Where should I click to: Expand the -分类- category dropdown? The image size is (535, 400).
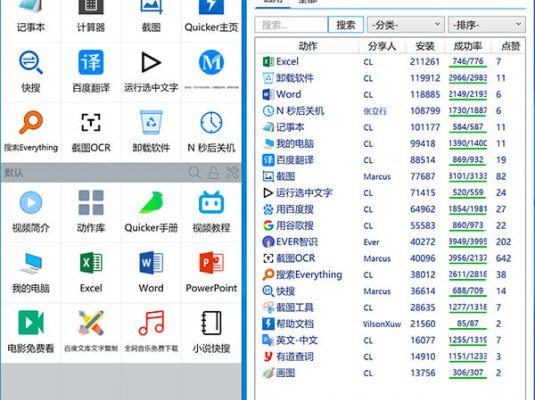point(406,25)
